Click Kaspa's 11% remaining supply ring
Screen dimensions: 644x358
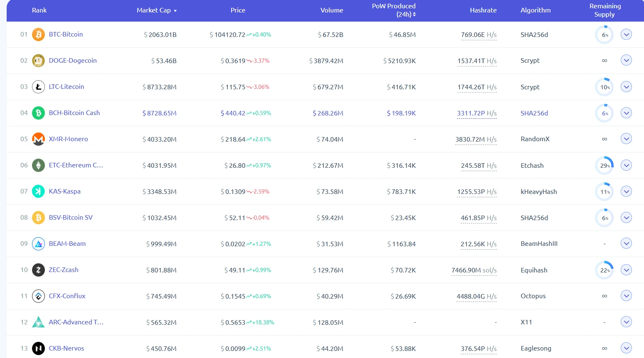click(605, 192)
